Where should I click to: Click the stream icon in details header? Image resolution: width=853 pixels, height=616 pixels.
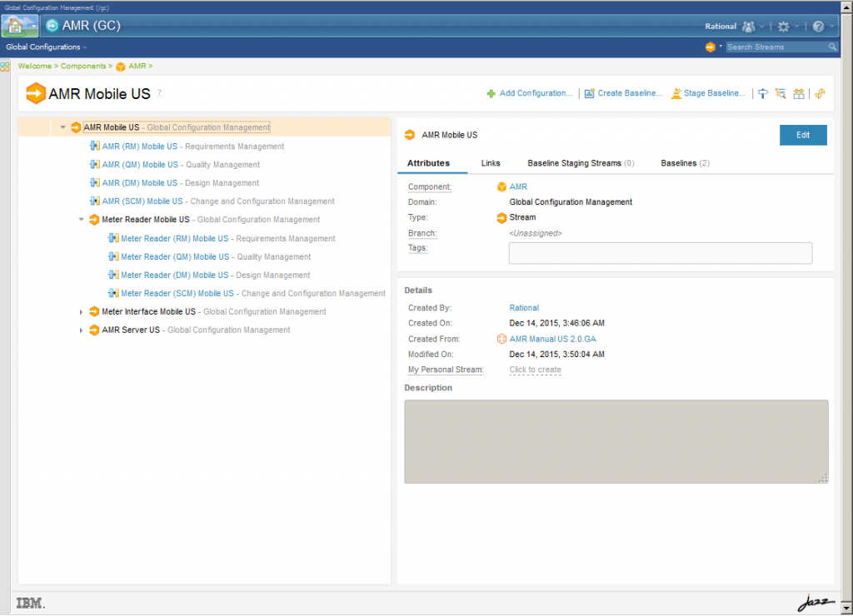[x=410, y=135]
